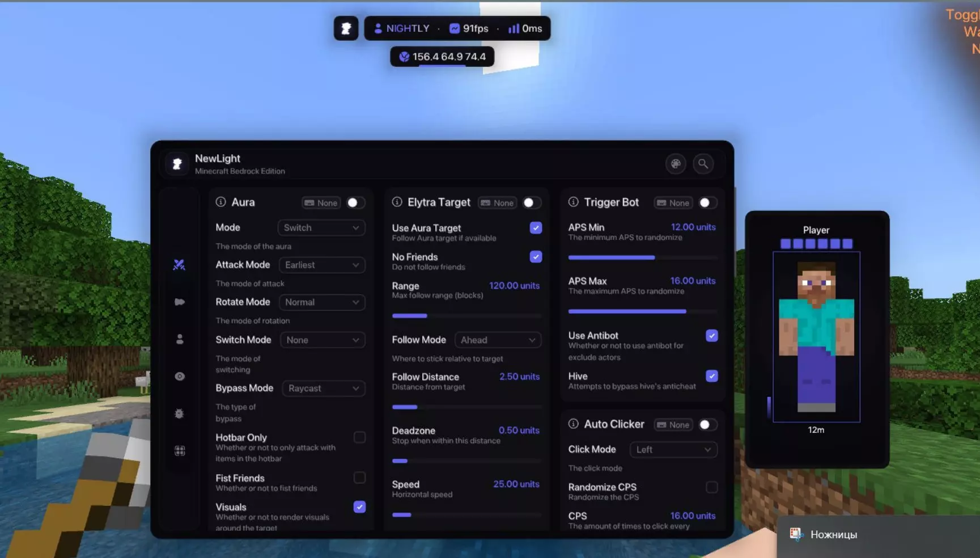Expand the Click Mode dropdown showing Left

674,450
